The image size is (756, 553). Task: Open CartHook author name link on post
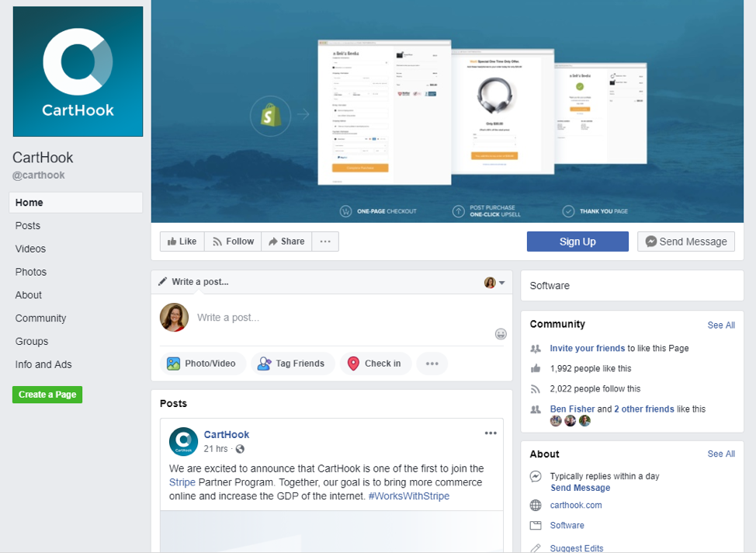pyautogui.click(x=227, y=435)
